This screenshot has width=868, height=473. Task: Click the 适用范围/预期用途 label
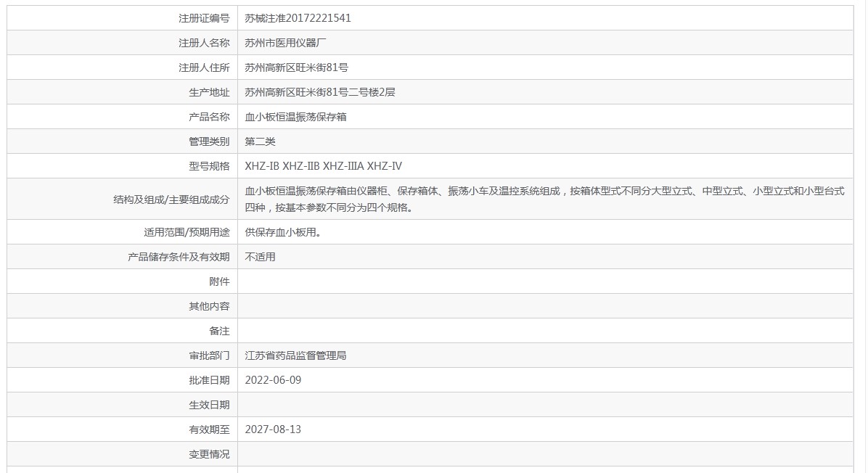(187, 232)
